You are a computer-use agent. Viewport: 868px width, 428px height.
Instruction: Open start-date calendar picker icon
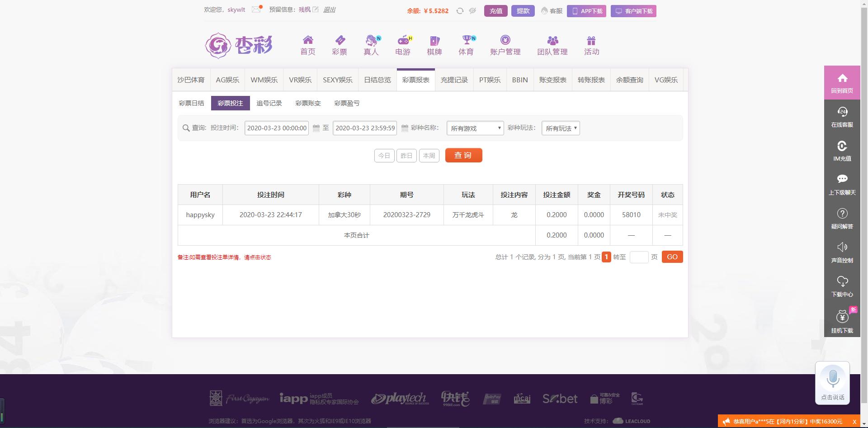point(316,128)
